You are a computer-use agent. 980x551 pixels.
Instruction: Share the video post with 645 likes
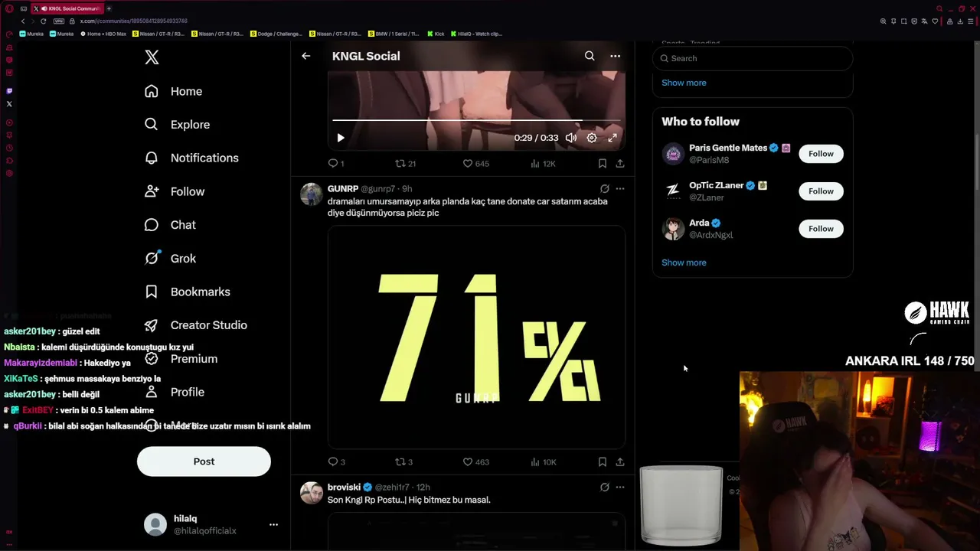click(620, 164)
